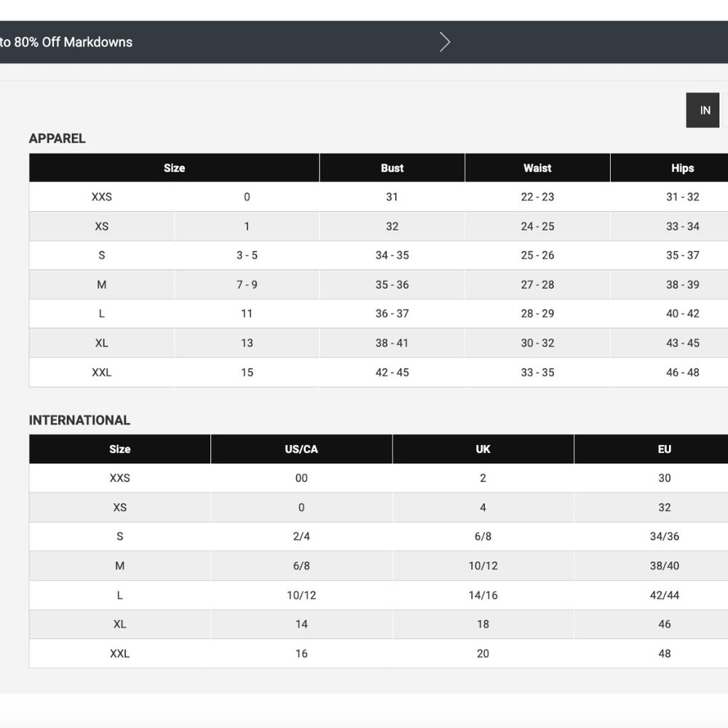Click the UK column header

pyautogui.click(x=483, y=449)
